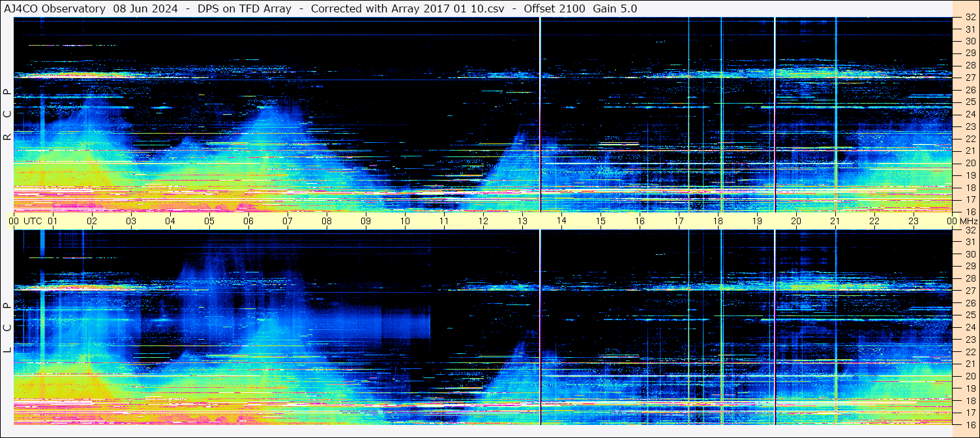The height and width of the screenshot is (438, 980).
Task: Click the 27 MHz label on RCP scale
Action: (970, 78)
